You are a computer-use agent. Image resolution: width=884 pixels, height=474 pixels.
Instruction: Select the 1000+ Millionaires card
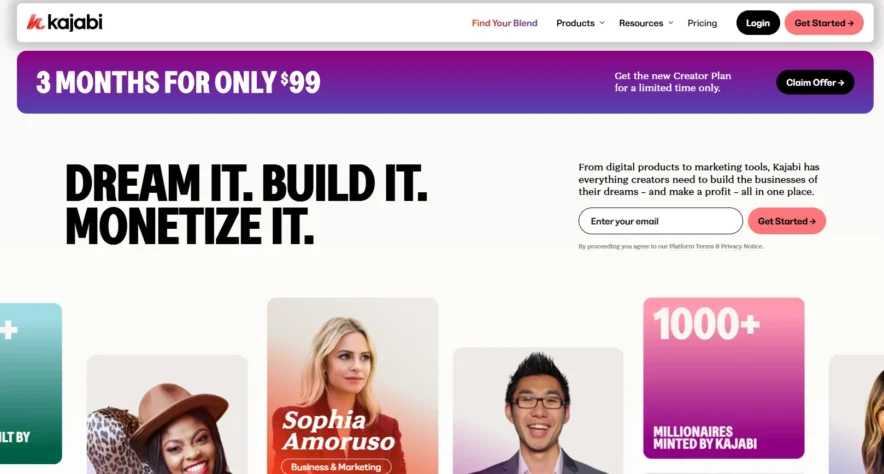click(x=723, y=378)
